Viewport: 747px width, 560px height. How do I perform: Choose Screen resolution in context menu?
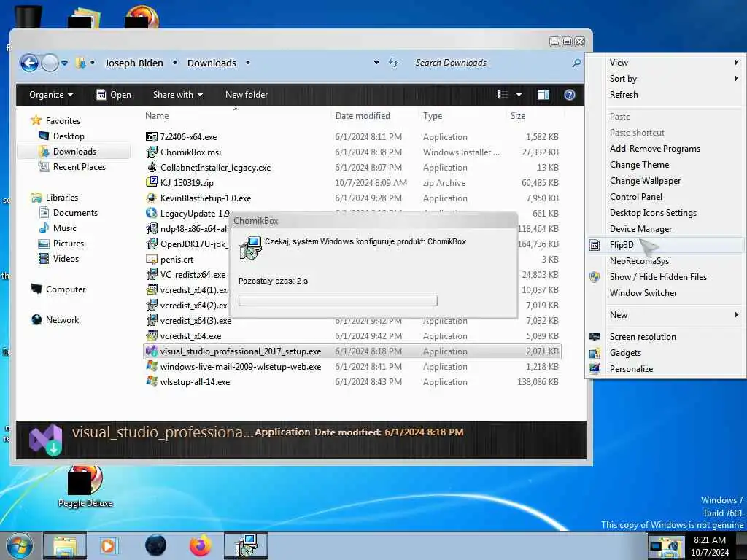665,337
